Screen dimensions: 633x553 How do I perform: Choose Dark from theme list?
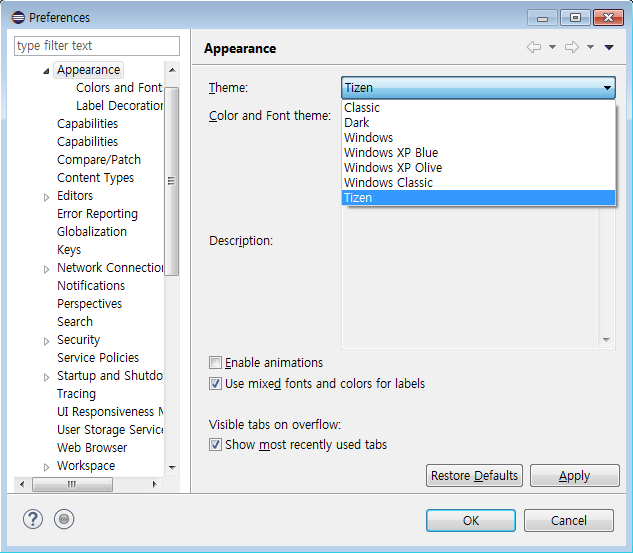coord(357,123)
